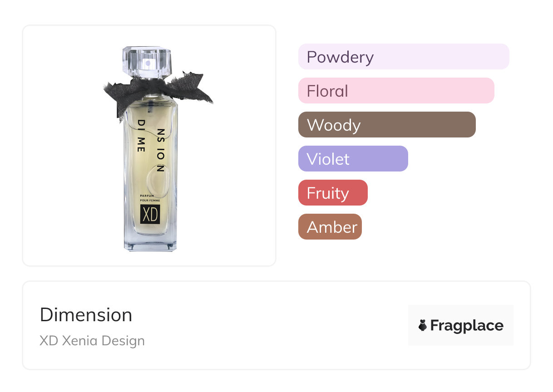
Task: Click 'PARFUM POUR FEMME' text on bottle
Action: 150,198
